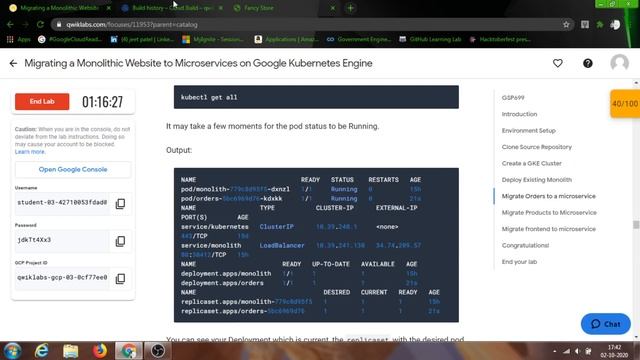Viewport: 640px width, 360px height.
Task: Close the Migrating a Monolithic Website tab
Action: click(109, 8)
